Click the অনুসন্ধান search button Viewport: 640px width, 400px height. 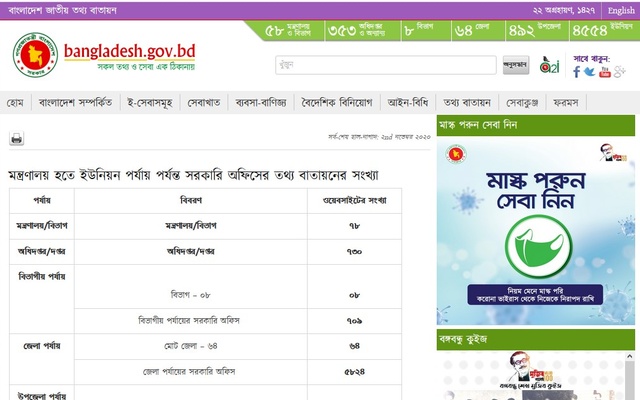point(514,66)
